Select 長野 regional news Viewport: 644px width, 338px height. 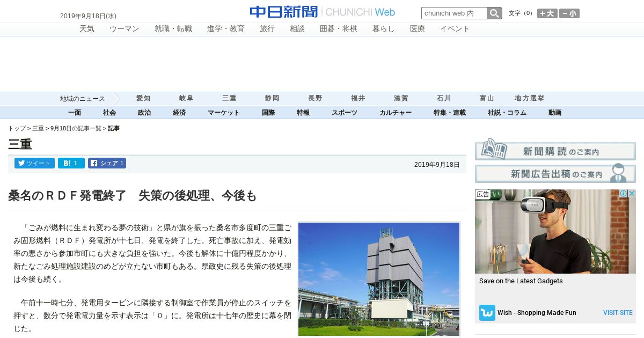click(x=315, y=99)
